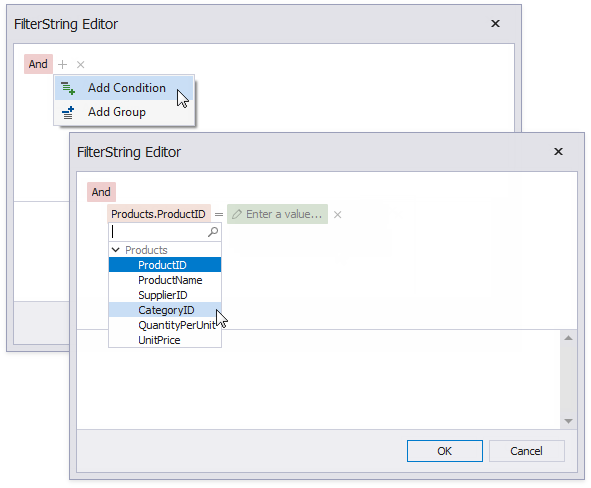Click the magnifier search icon

point(213,232)
